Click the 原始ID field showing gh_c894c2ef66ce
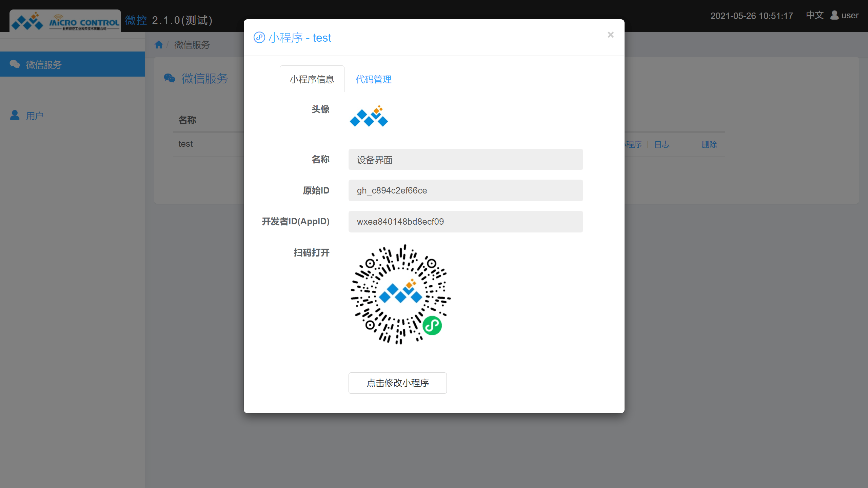 [x=465, y=190]
